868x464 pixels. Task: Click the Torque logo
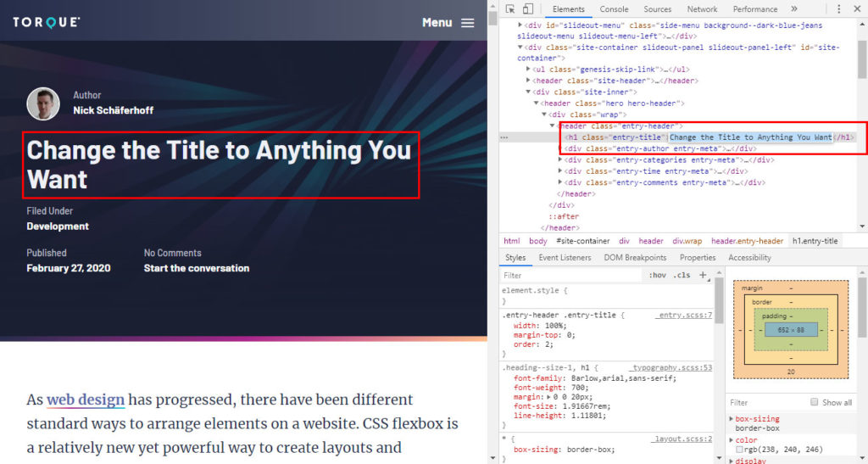click(47, 22)
